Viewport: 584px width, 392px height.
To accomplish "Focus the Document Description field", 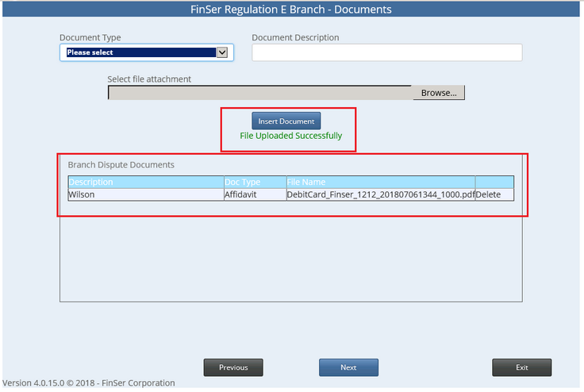I will 387,52.
